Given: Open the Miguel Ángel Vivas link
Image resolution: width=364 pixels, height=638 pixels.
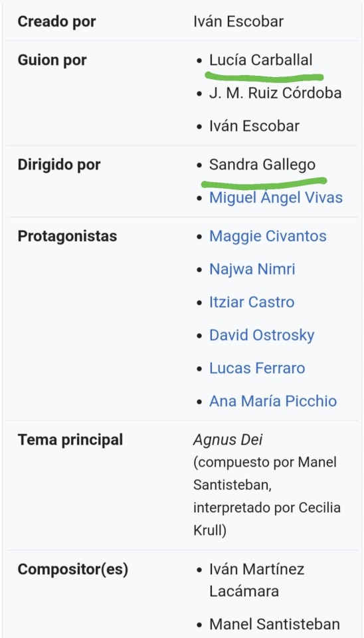Looking at the screenshot, I should point(276,198).
